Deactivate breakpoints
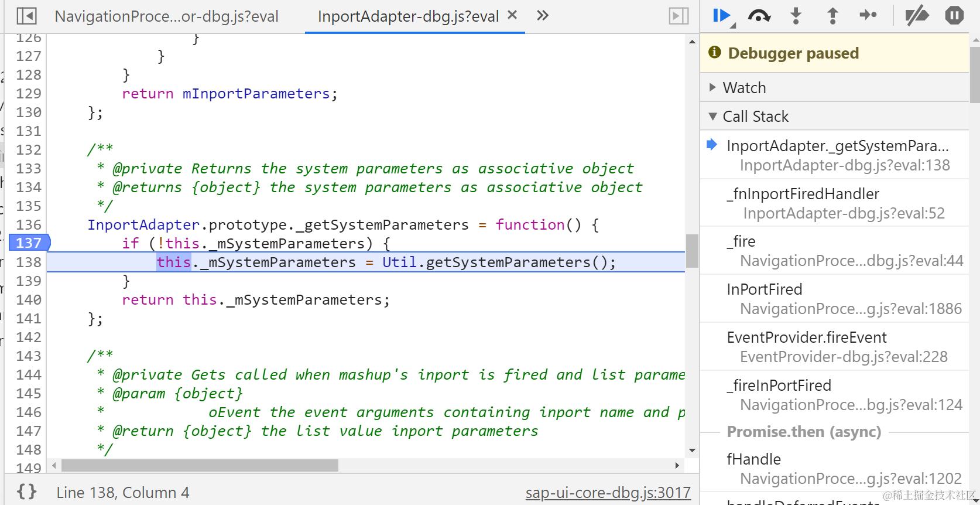The image size is (980, 505). click(x=917, y=16)
